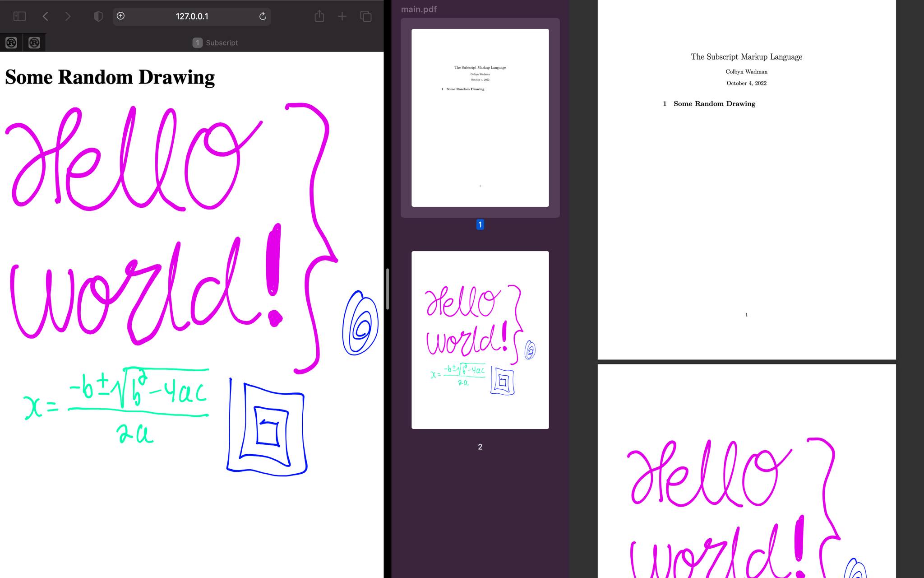Go back to previous page

pos(45,16)
